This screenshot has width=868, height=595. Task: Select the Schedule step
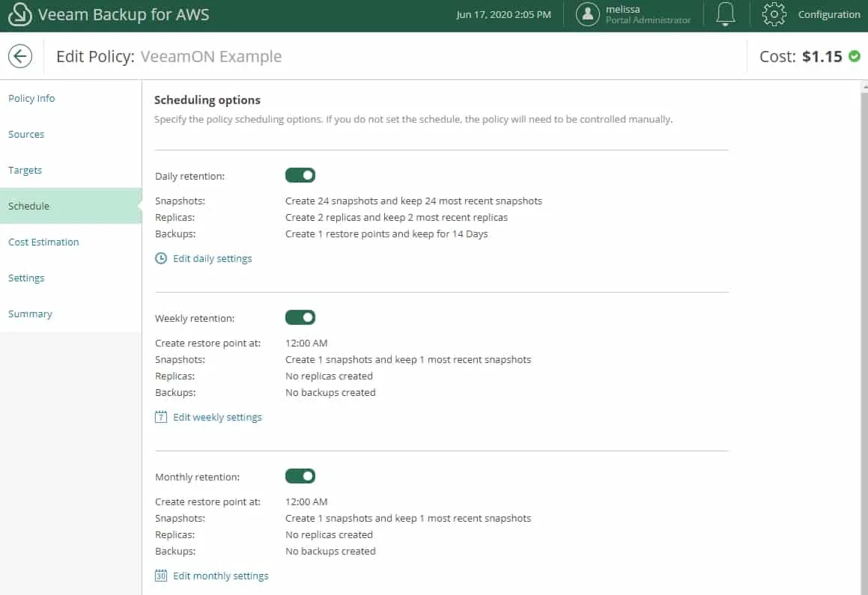(71, 206)
